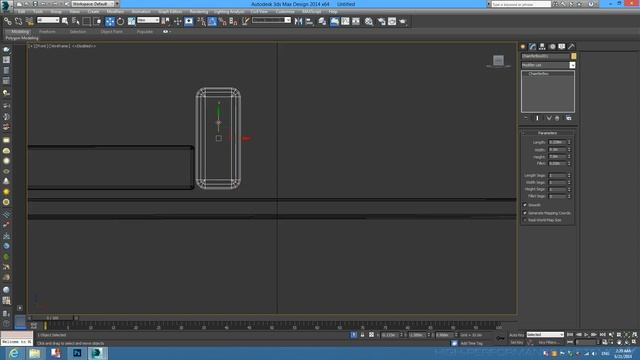This screenshot has height=360, width=640.
Task: Toggle Show End Result in modifier stack
Action: (537, 118)
